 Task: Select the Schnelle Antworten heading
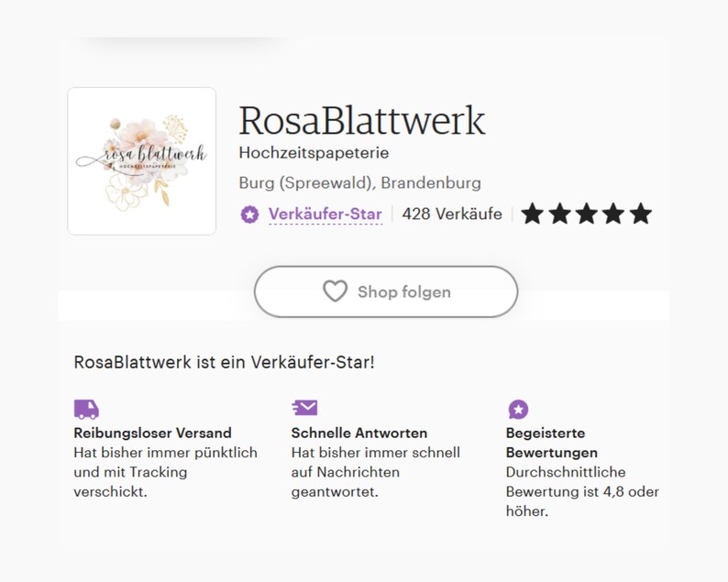tap(358, 433)
